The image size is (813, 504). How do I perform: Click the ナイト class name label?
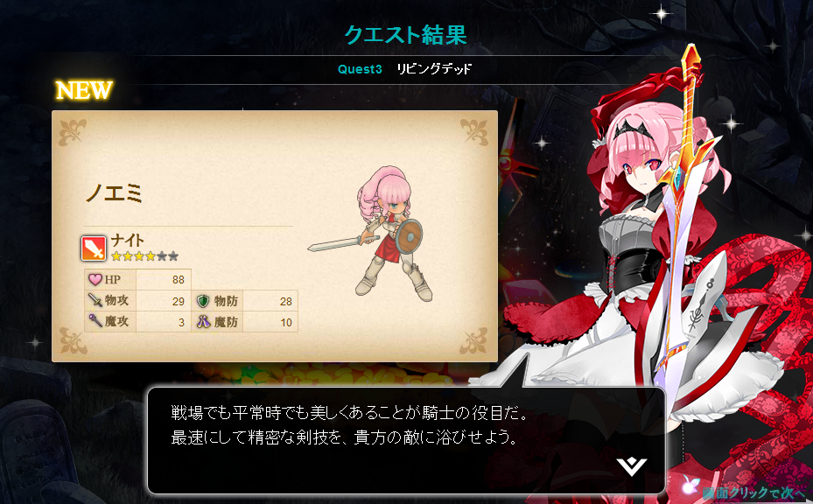(x=128, y=241)
